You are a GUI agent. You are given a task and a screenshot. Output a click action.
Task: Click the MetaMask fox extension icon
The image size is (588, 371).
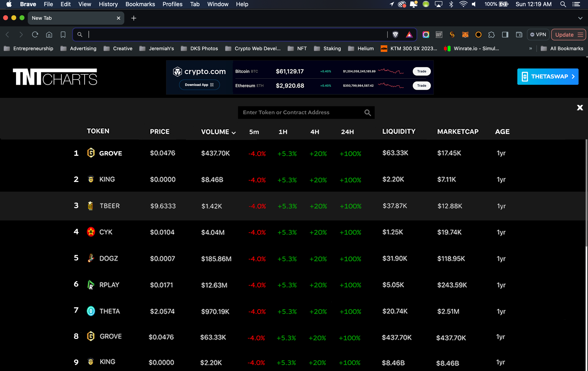point(465,35)
